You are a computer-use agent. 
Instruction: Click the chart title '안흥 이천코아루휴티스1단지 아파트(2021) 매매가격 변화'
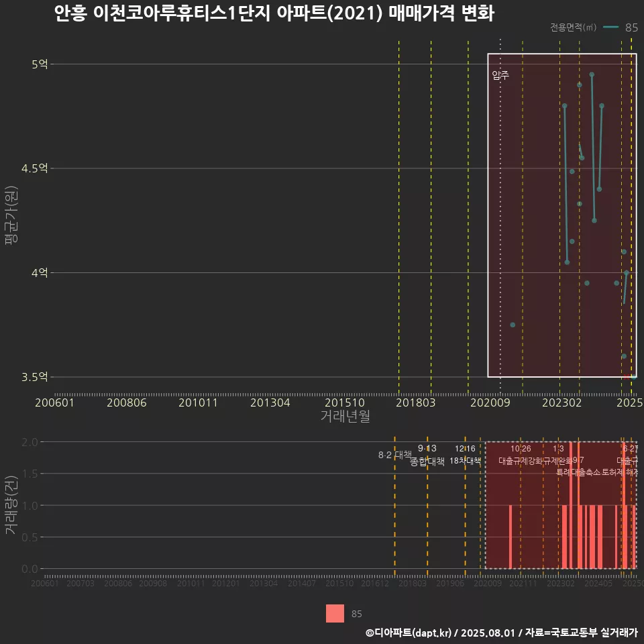point(274,13)
